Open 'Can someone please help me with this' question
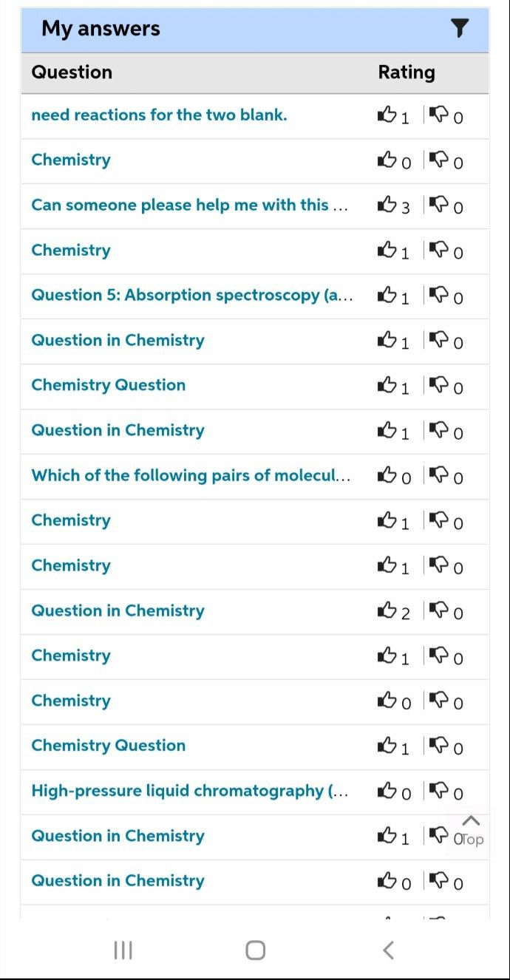This screenshot has width=510, height=980. click(x=189, y=205)
